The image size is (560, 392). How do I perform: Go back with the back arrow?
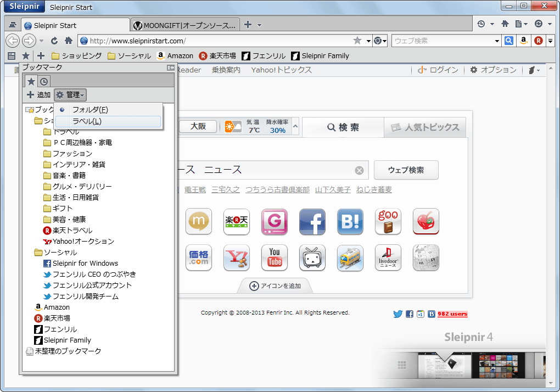click(x=13, y=41)
